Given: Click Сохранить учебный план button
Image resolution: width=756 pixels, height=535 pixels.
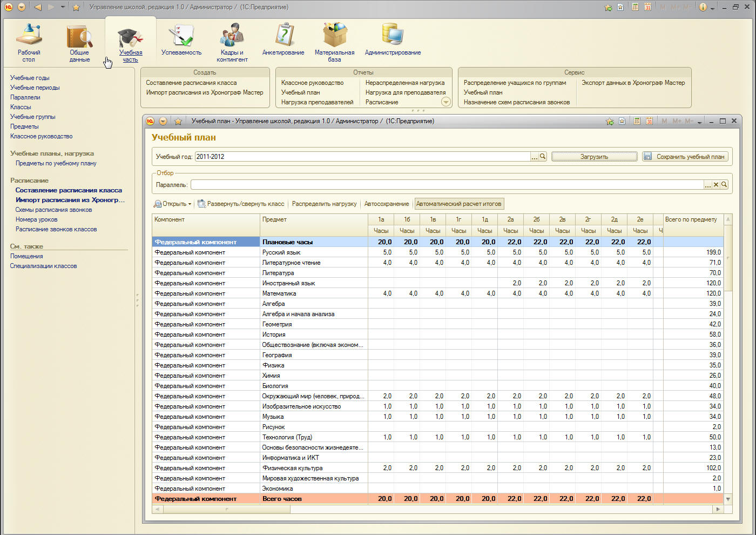Looking at the screenshot, I should (685, 156).
